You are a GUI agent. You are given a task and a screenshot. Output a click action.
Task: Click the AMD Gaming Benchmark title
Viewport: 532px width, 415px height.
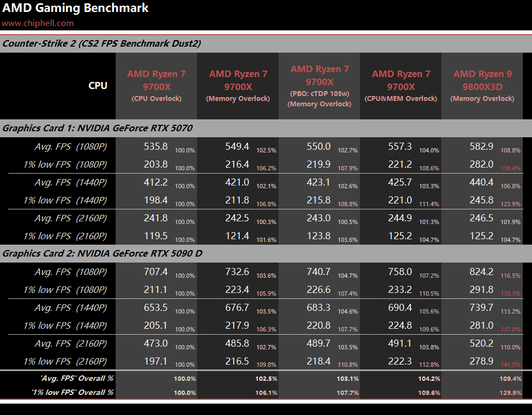(x=75, y=8)
